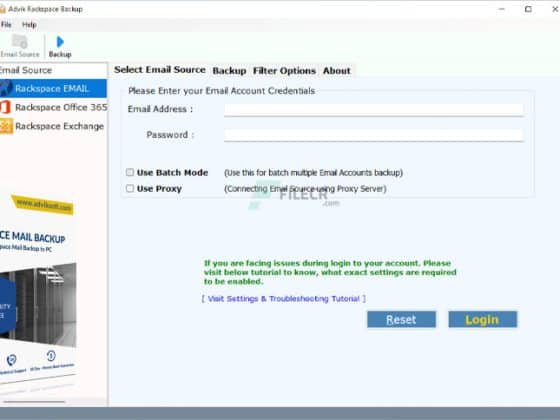
Task: Switch to the Select Email Source tab
Action: tap(160, 70)
